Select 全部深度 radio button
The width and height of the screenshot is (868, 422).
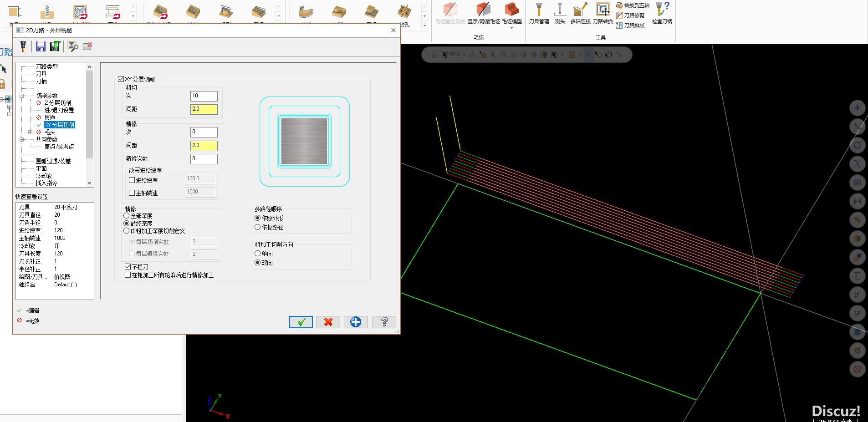(x=127, y=216)
